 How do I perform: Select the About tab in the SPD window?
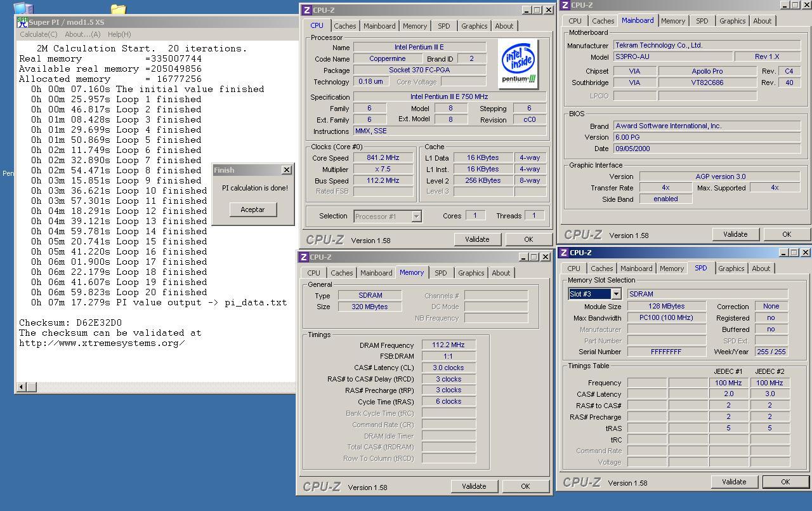click(x=761, y=269)
